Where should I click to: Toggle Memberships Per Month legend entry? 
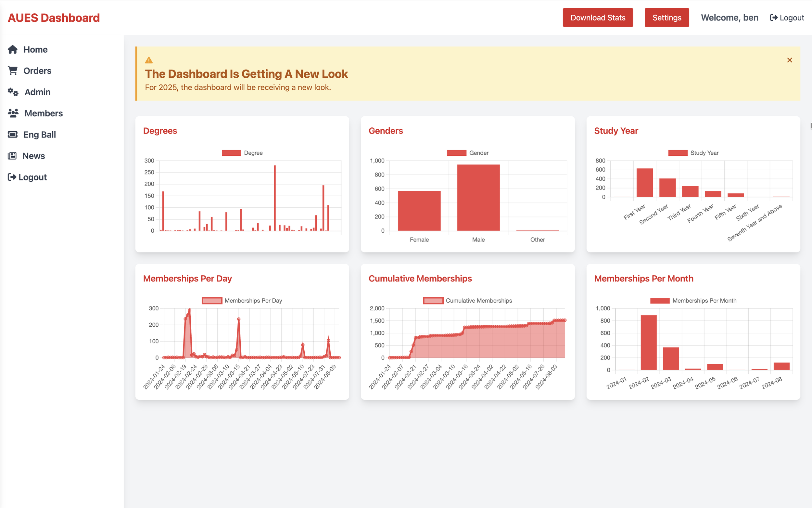tap(660, 301)
